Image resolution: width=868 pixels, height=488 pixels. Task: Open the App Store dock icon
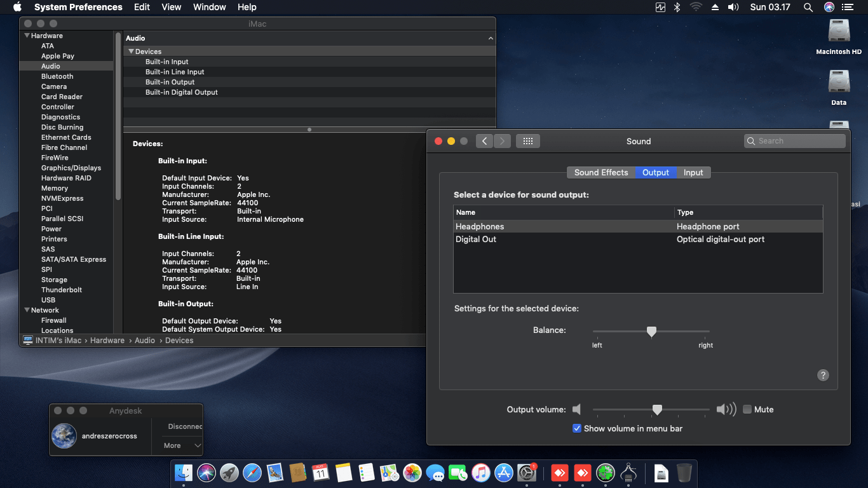tap(504, 473)
